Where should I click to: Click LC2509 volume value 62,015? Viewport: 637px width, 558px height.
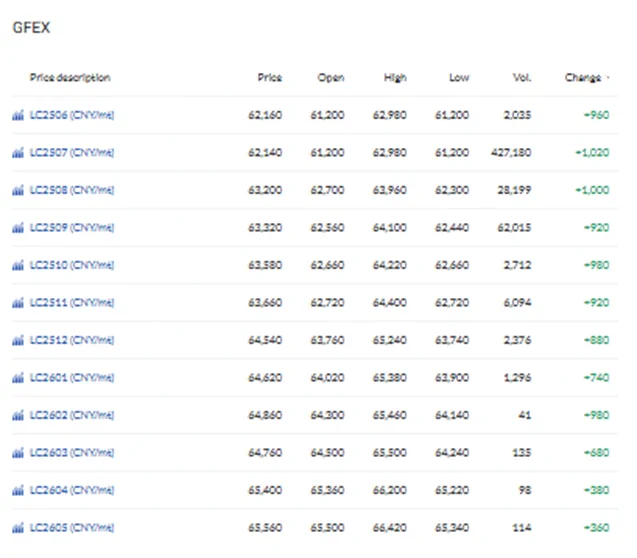(514, 227)
